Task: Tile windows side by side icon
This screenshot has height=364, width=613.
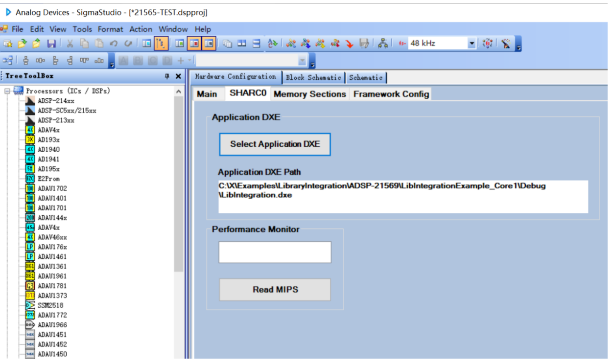Action: 242,44
